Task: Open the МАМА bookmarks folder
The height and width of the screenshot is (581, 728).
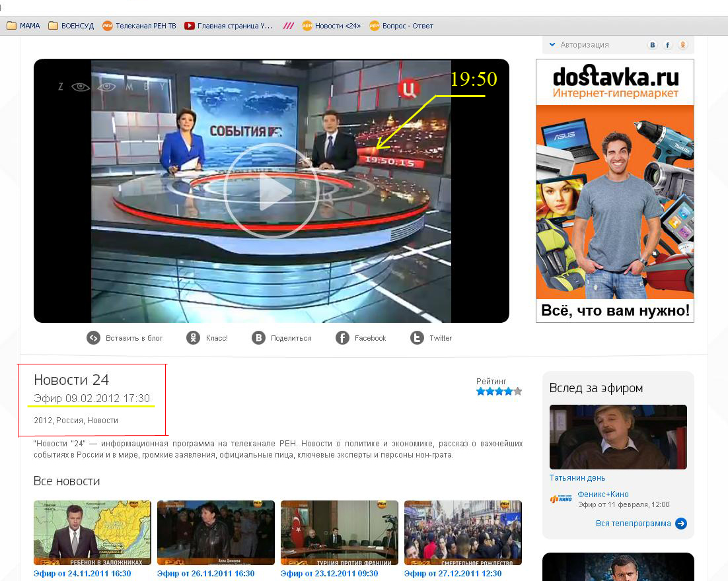Action: tap(23, 26)
